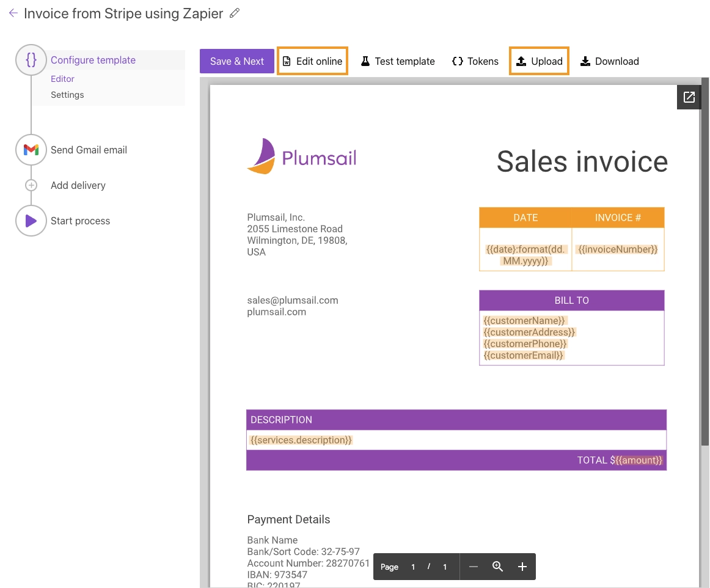Screen dimensions: 710x588
Task: Click the {{customerPhone}} token
Action: tap(525, 344)
